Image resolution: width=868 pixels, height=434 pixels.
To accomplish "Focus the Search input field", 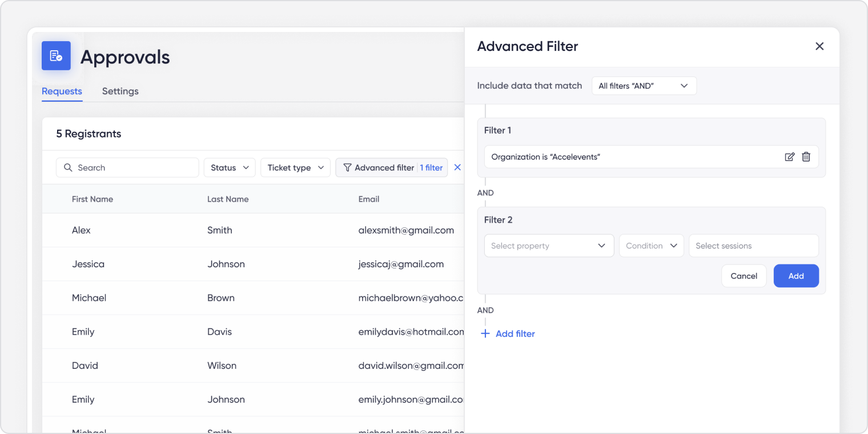I will (127, 167).
